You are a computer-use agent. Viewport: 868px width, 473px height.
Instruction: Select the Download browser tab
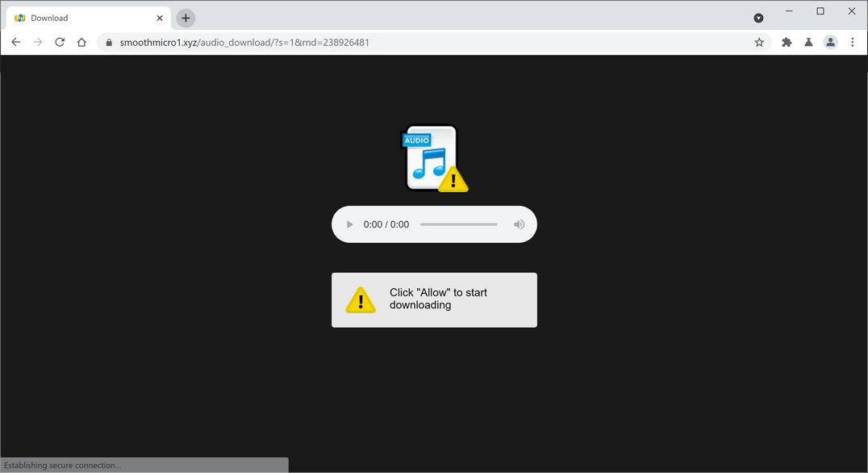coord(81,17)
